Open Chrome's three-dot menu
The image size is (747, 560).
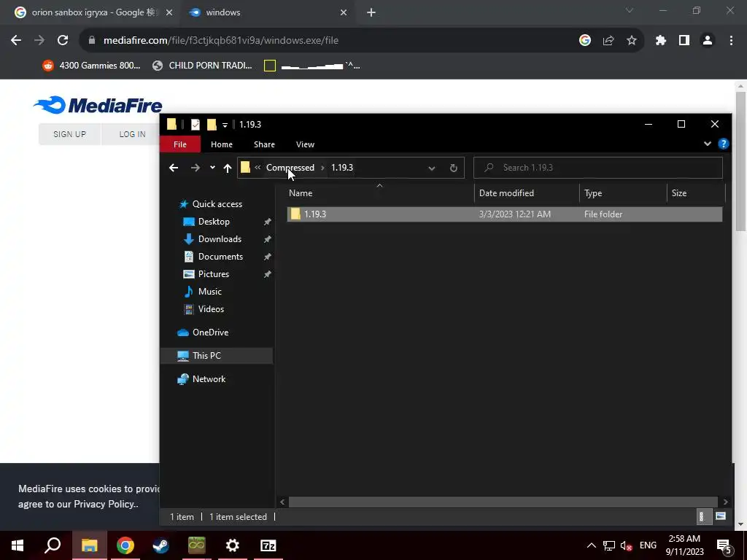[731, 41]
